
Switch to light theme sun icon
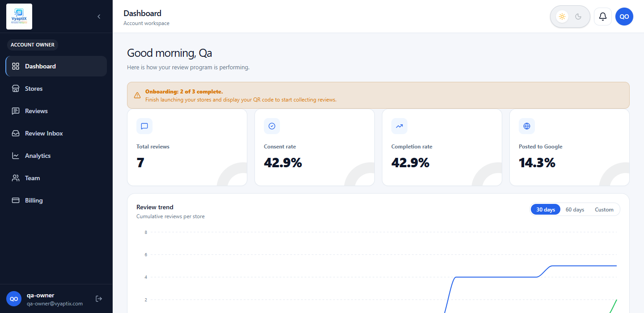tap(562, 17)
